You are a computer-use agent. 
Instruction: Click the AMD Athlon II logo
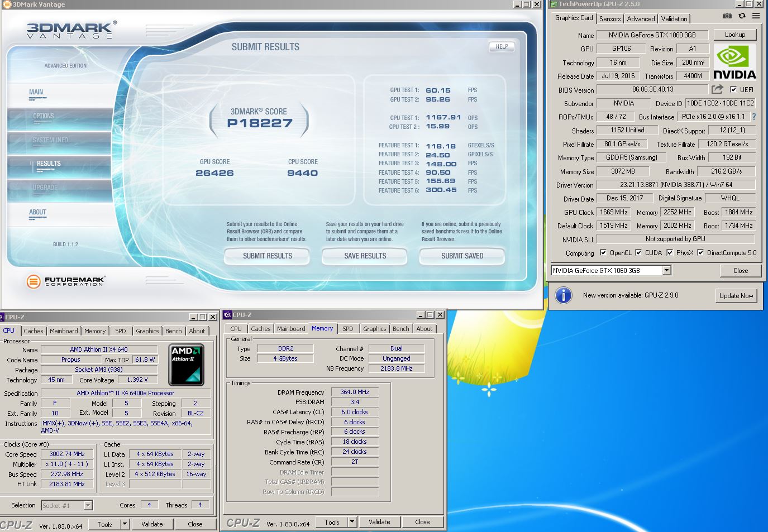point(186,365)
